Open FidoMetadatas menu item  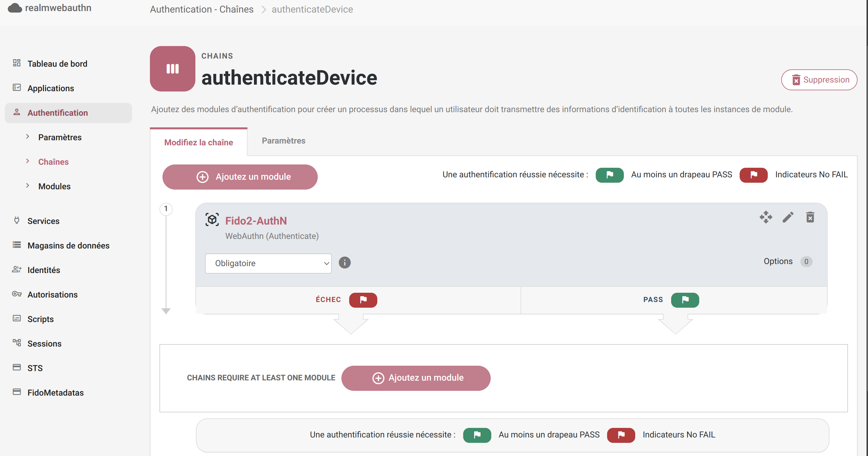(56, 393)
